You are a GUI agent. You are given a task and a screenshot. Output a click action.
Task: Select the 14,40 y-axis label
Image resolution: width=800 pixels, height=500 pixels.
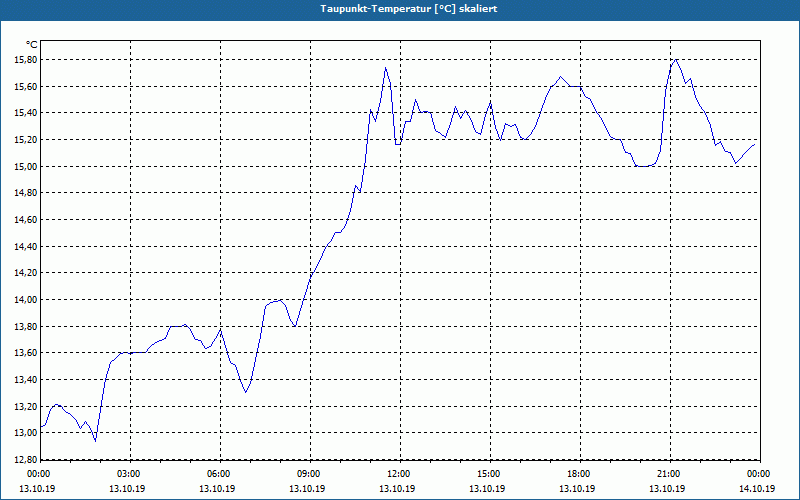coord(28,246)
